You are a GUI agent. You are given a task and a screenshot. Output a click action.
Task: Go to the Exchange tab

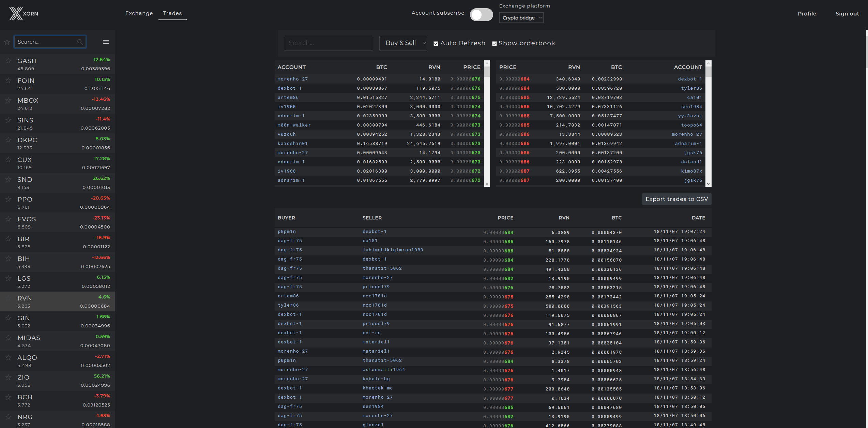click(x=139, y=13)
